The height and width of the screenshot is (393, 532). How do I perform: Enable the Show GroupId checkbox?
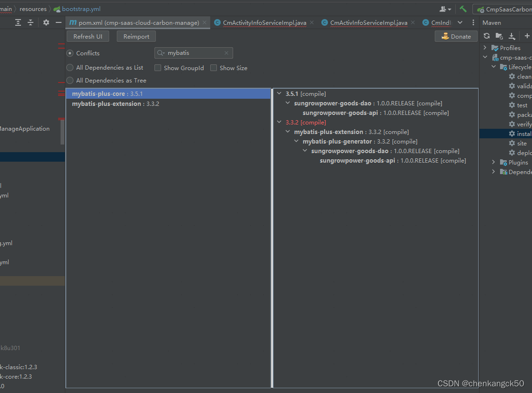pyautogui.click(x=158, y=68)
